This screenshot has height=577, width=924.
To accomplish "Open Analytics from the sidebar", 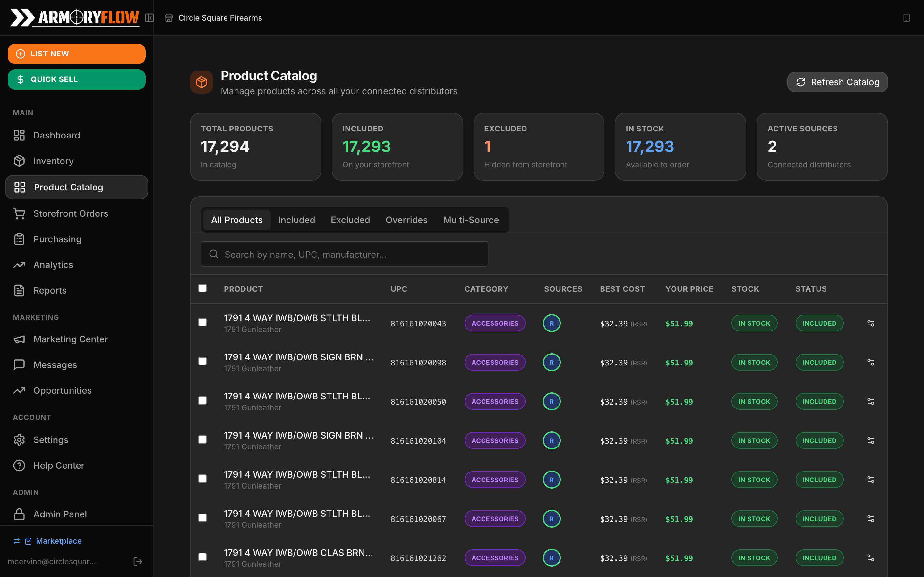I will point(53,264).
